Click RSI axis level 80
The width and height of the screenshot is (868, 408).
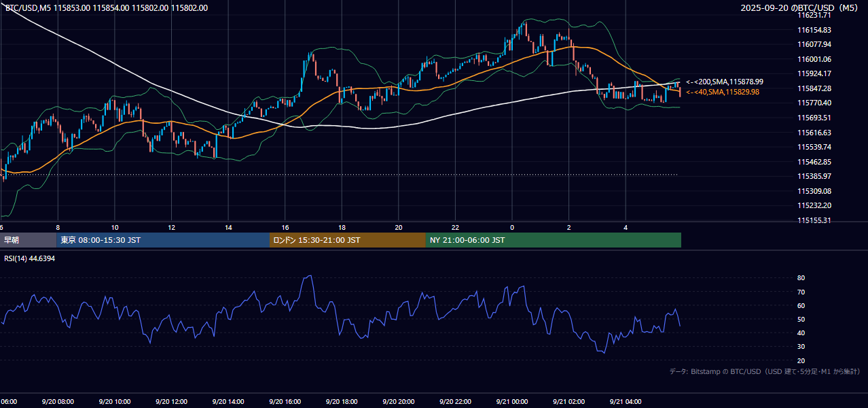[x=801, y=278]
